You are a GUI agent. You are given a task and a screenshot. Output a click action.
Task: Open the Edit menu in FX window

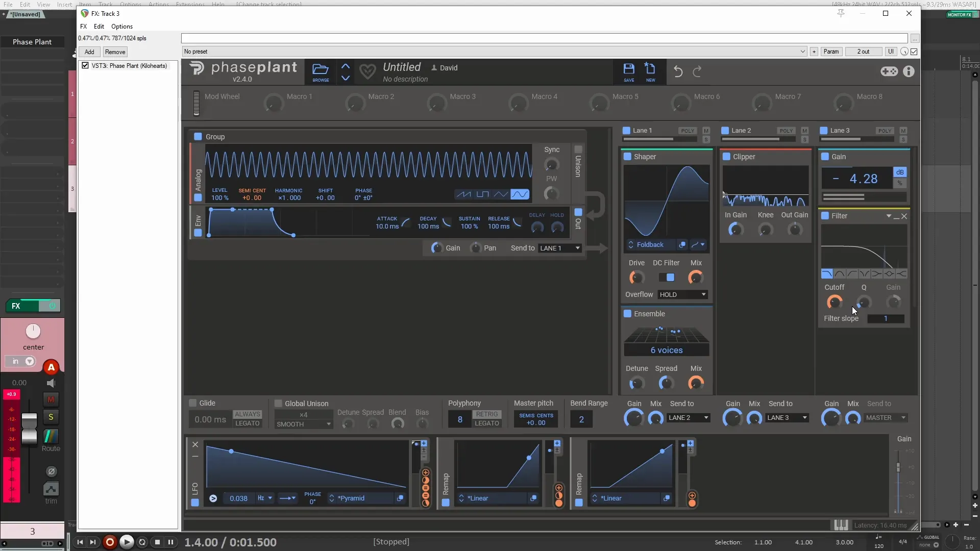tap(99, 27)
